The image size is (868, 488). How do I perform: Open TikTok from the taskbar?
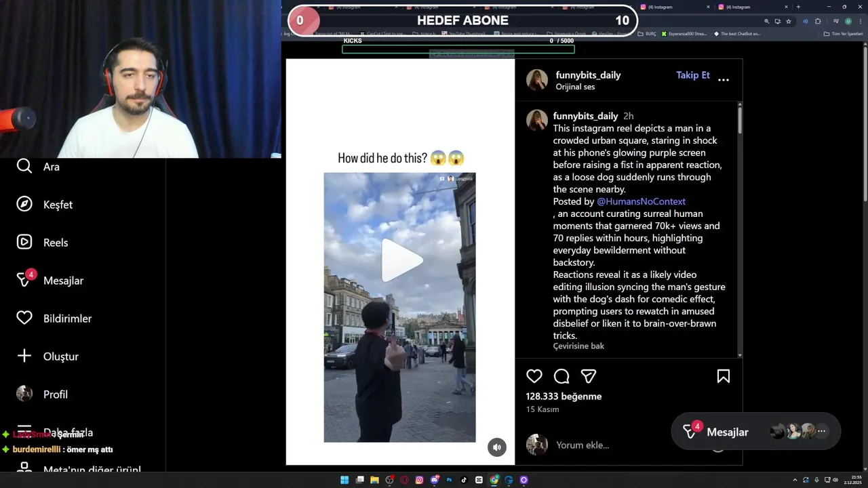pyautogui.click(x=464, y=480)
